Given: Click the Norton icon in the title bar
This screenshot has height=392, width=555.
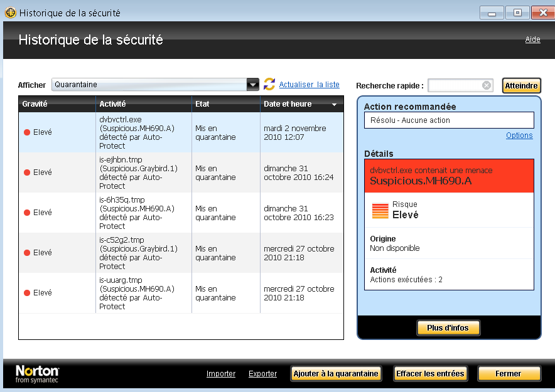Looking at the screenshot, I should pos(10,13).
